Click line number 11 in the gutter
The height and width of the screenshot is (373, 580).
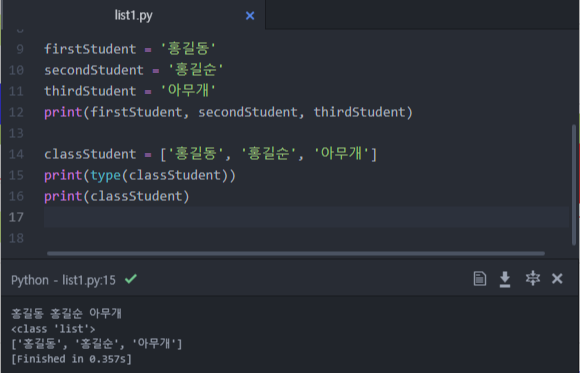16,91
